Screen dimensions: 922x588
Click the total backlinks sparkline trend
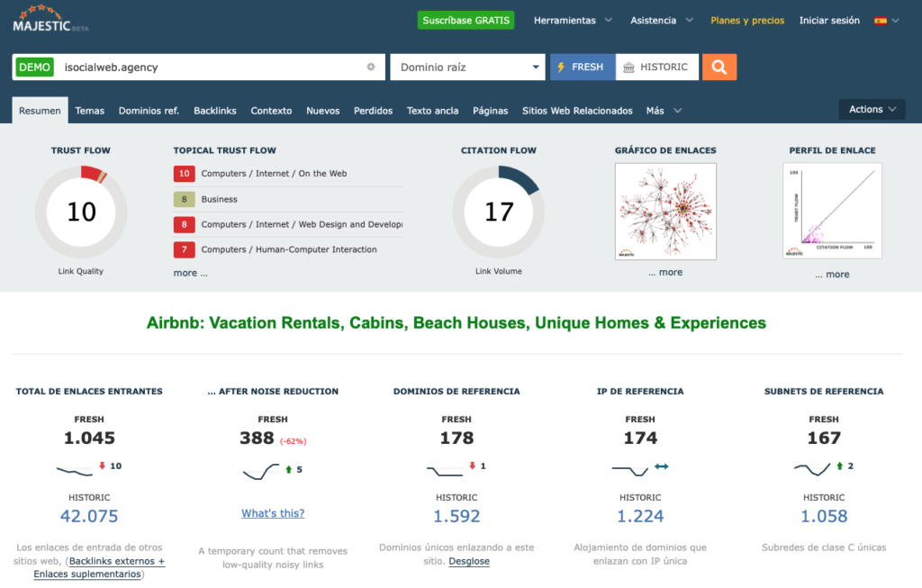pyautogui.click(x=75, y=470)
